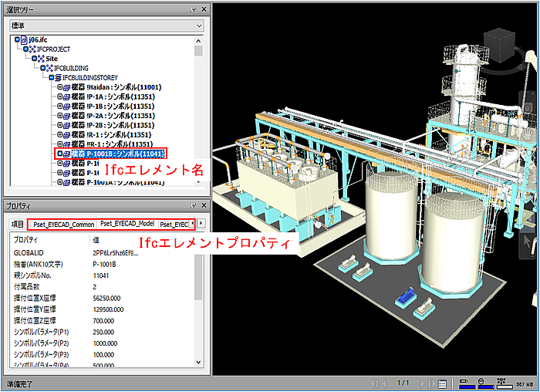Select tree row P-1001B : シンボル(11041)
This screenshot has height=392, width=540.
(117, 154)
